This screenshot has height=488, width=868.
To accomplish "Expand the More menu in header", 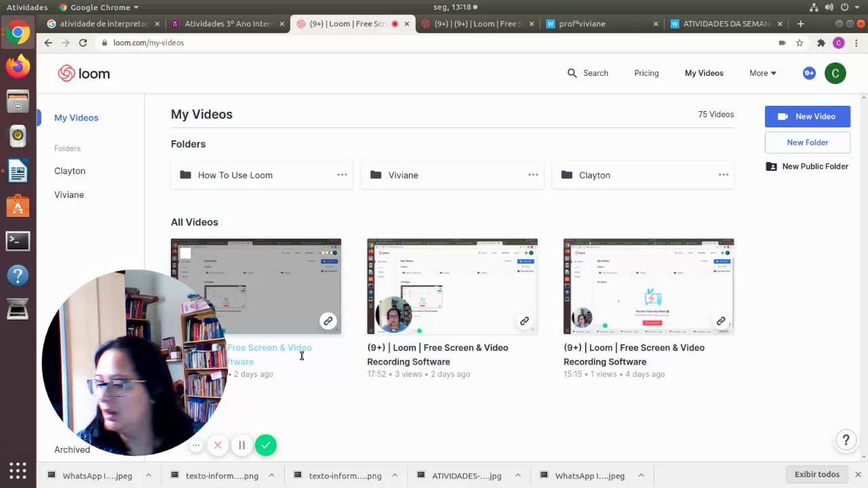I will pos(763,73).
